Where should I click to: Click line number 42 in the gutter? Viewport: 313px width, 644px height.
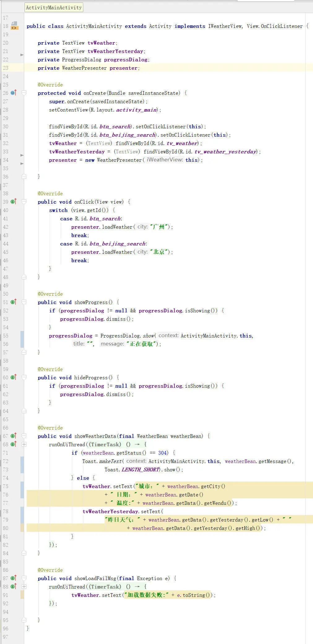point(6,227)
